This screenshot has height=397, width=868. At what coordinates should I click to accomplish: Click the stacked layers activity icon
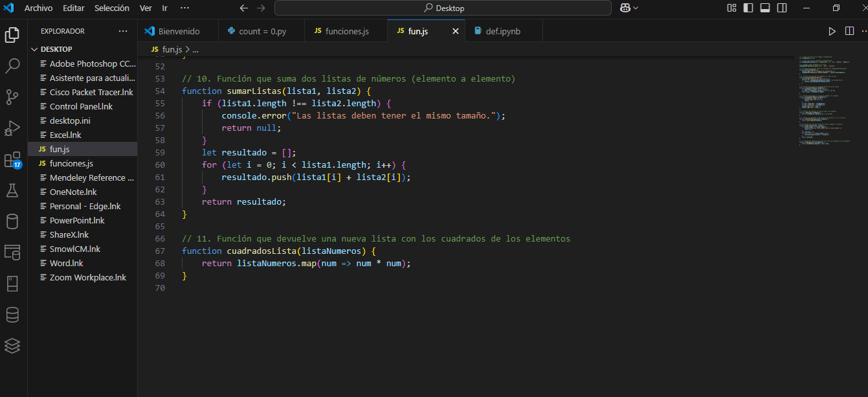pos(12,346)
